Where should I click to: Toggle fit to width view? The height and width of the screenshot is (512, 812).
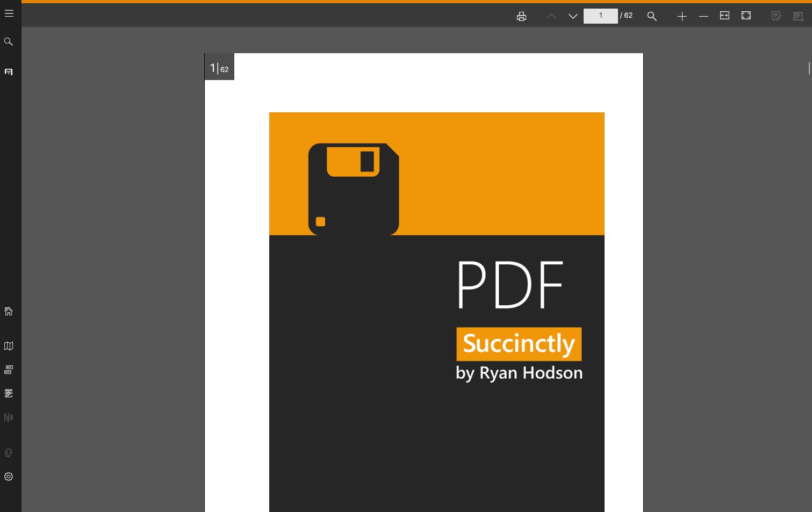[x=724, y=16]
